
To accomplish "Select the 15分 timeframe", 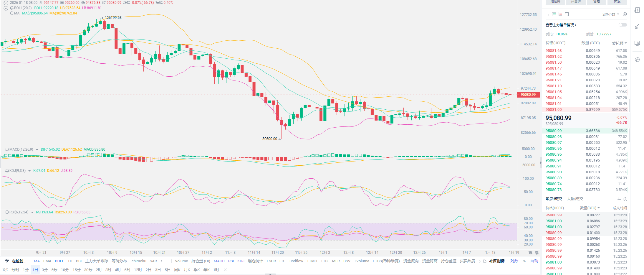I will [x=77, y=270].
